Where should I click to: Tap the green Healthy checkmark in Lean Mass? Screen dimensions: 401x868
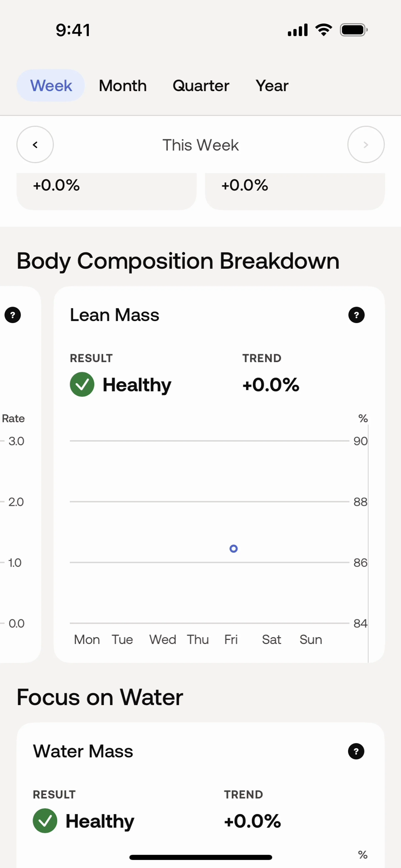pos(82,384)
